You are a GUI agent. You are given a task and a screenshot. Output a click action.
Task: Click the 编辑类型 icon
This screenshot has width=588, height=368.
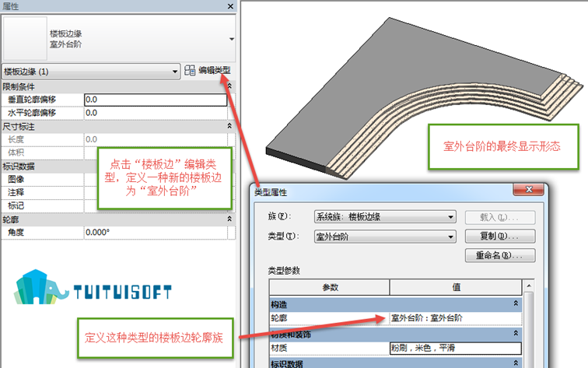pos(190,71)
